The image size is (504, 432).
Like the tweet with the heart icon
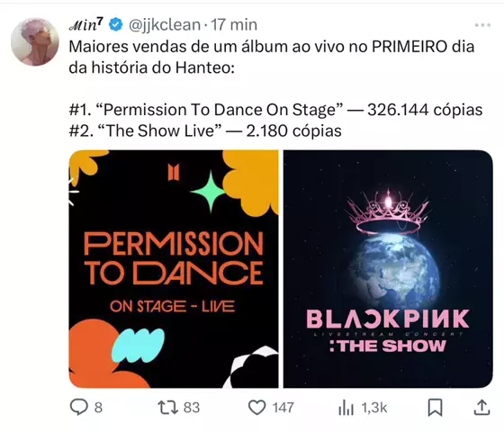257,407
